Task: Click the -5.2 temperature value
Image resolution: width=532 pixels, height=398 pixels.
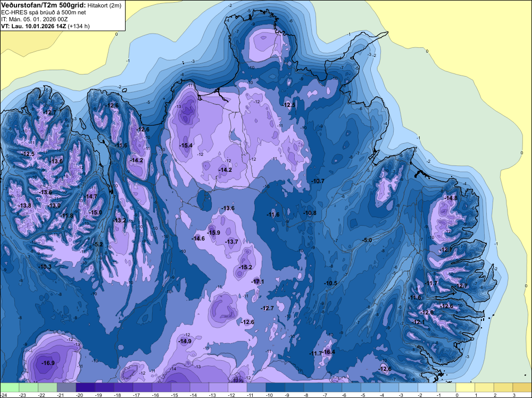Action: tap(98, 244)
